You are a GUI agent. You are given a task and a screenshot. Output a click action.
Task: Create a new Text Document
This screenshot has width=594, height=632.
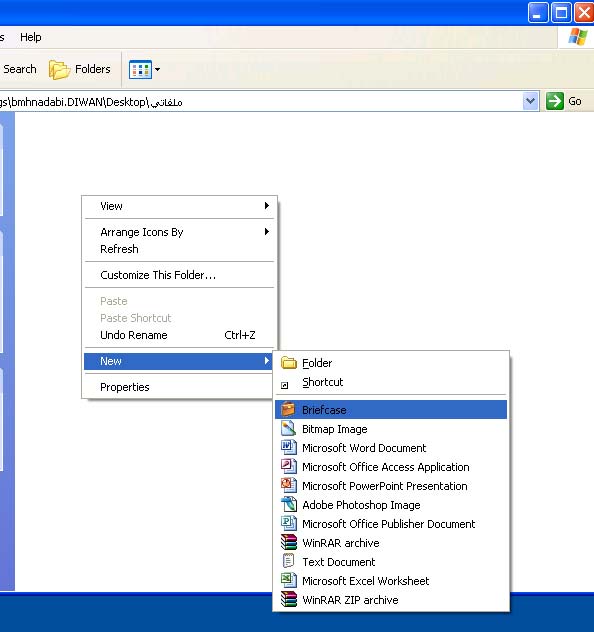(x=390, y=562)
